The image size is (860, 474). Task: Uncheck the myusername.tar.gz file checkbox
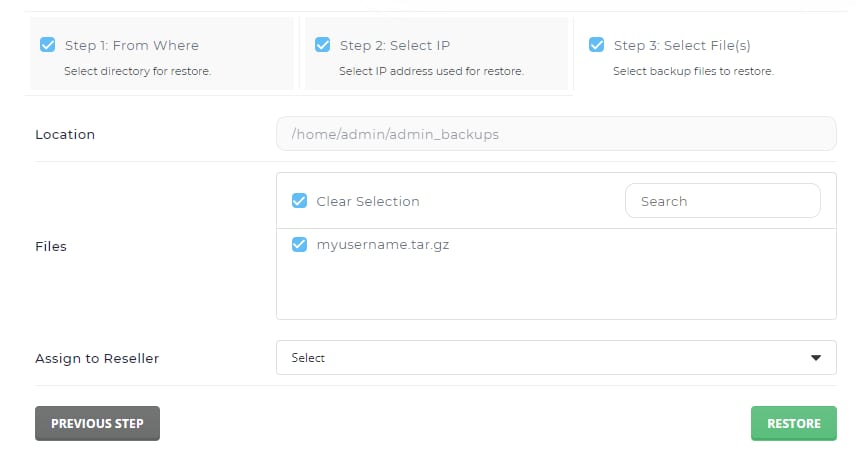[299, 244]
